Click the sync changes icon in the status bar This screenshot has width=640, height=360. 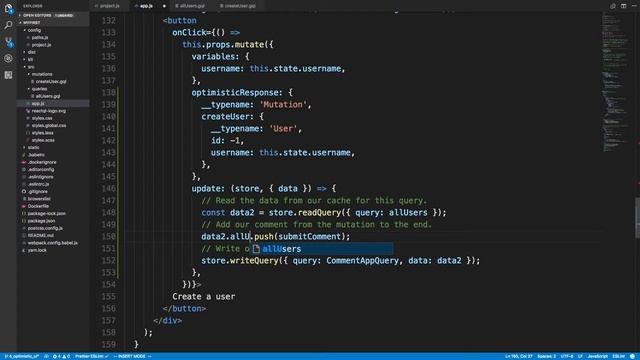[x=46, y=356]
